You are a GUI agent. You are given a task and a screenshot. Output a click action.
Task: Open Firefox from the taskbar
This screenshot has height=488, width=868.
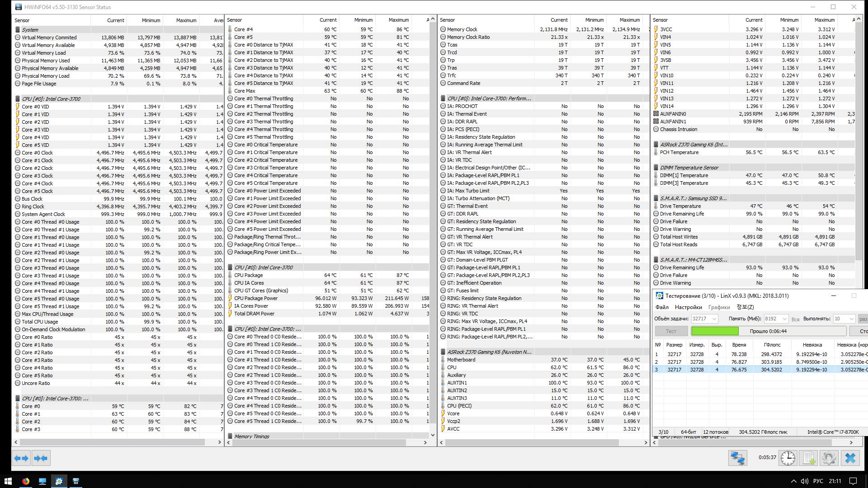click(26, 481)
